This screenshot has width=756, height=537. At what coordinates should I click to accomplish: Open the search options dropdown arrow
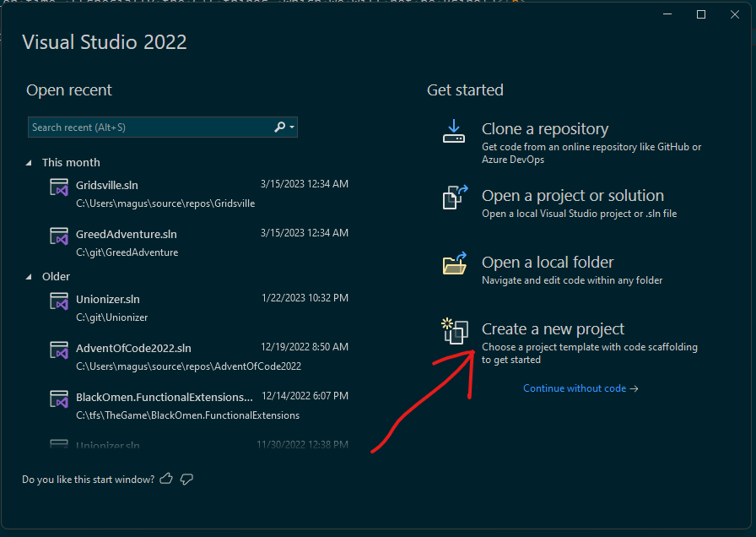(x=292, y=127)
